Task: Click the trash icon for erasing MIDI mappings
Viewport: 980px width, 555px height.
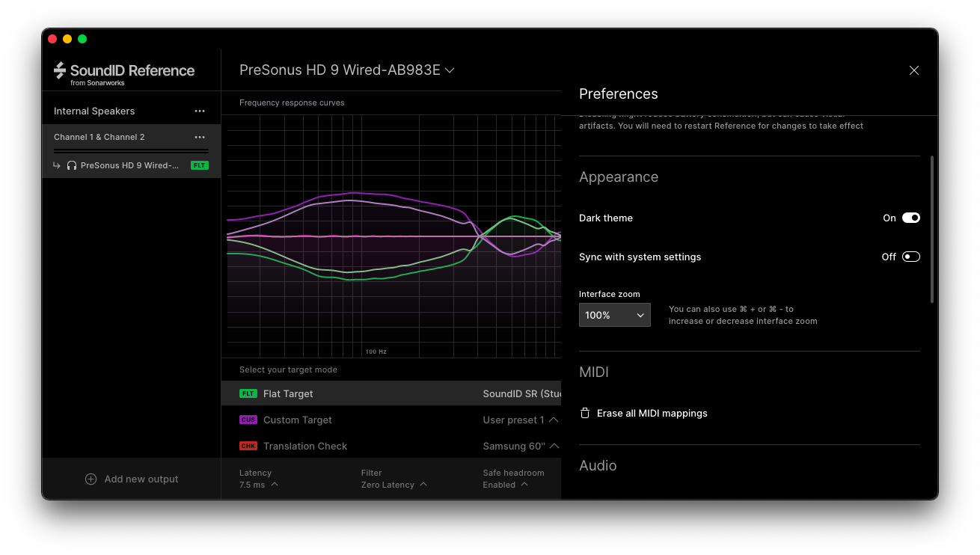Action: pyautogui.click(x=585, y=413)
